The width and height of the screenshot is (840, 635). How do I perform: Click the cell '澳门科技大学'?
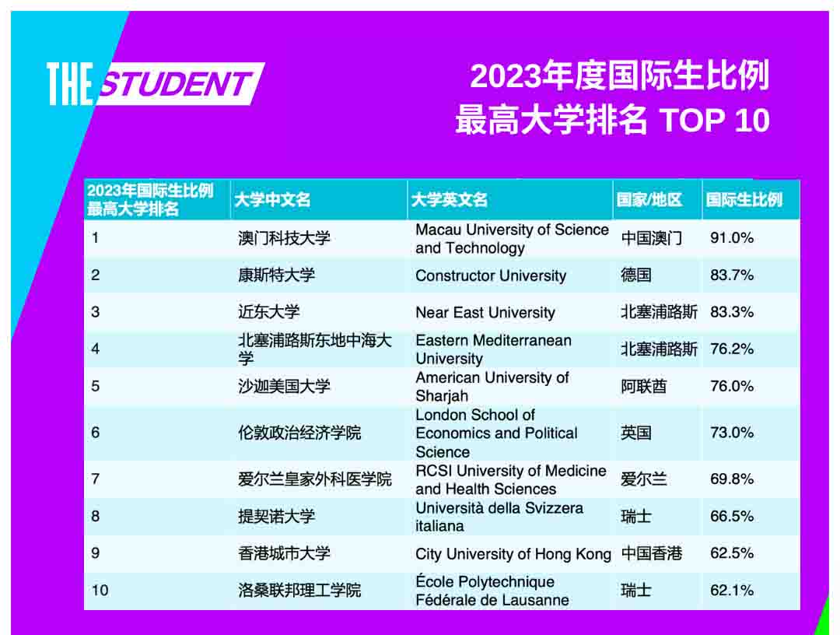click(x=284, y=238)
